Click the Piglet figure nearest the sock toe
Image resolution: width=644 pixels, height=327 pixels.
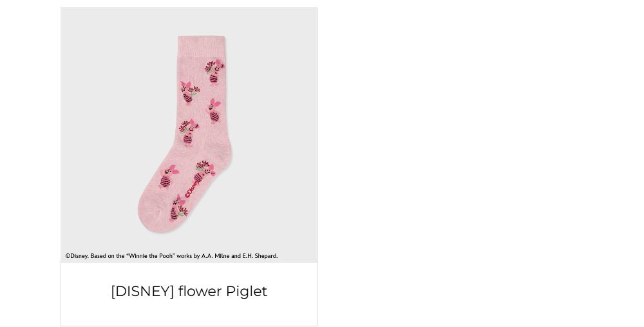[x=178, y=208]
